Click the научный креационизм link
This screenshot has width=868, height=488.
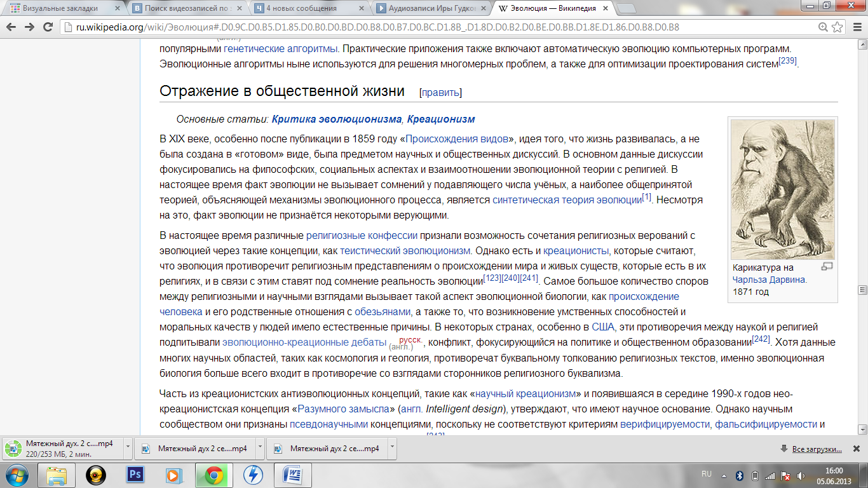[526, 394]
